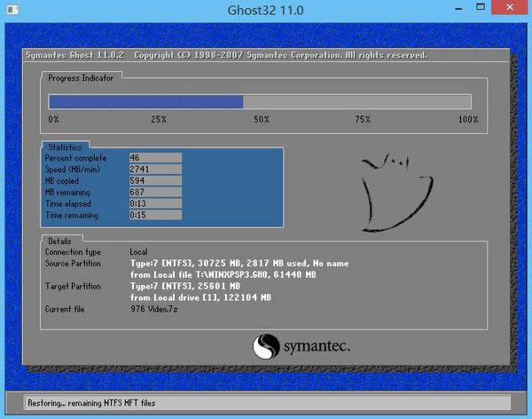Click the Progress Indicator heading label
The image size is (532, 419).
click(x=82, y=78)
